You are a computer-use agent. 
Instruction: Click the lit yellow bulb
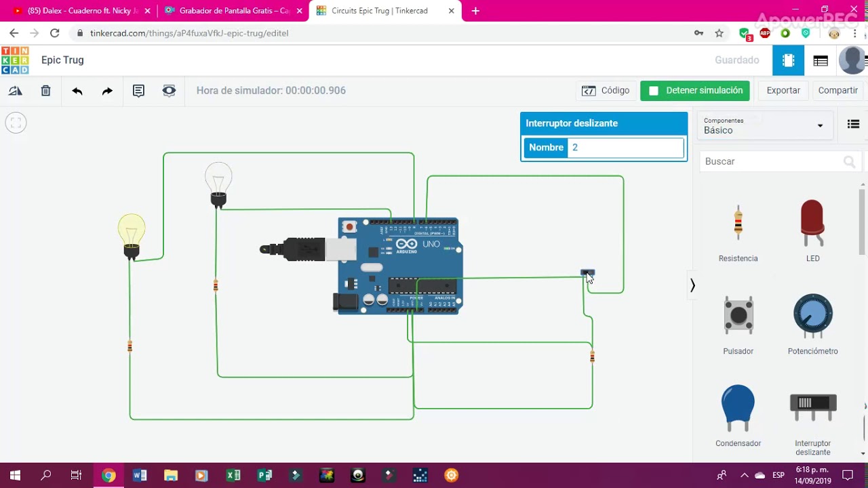point(132,237)
